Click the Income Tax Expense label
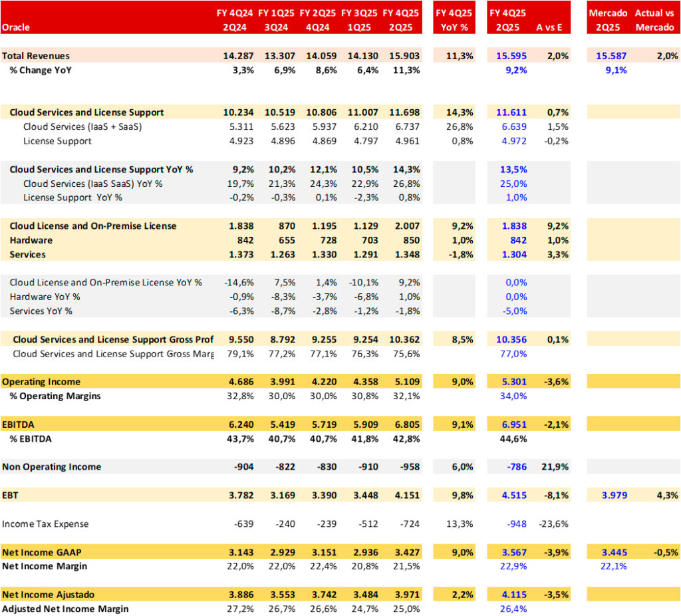The height and width of the screenshot is (616, 681). [45, 524]
